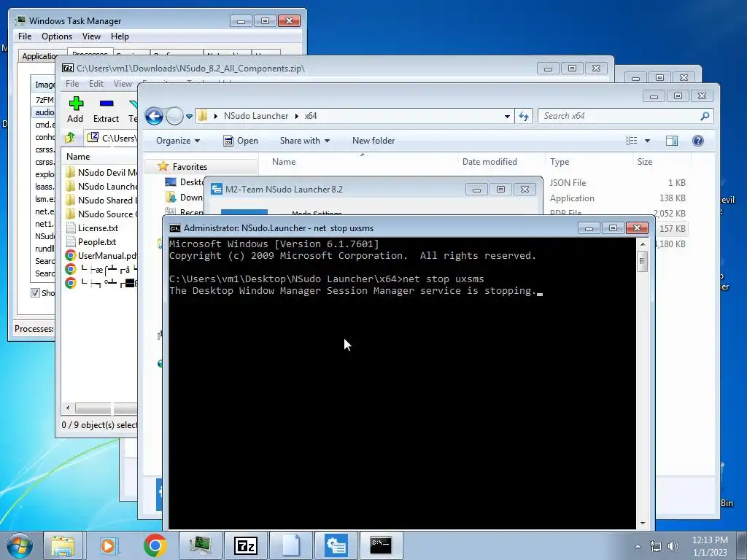Switch to 7-Zip in the taskbar

click(246, 545)
